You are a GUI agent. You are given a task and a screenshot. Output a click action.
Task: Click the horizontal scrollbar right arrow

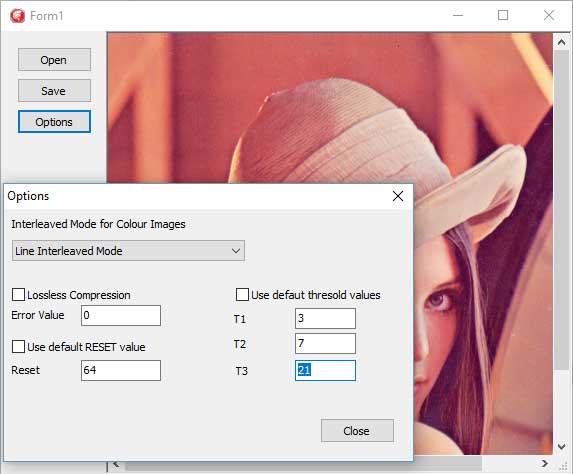pyautogui.click(x=544, y=463)
